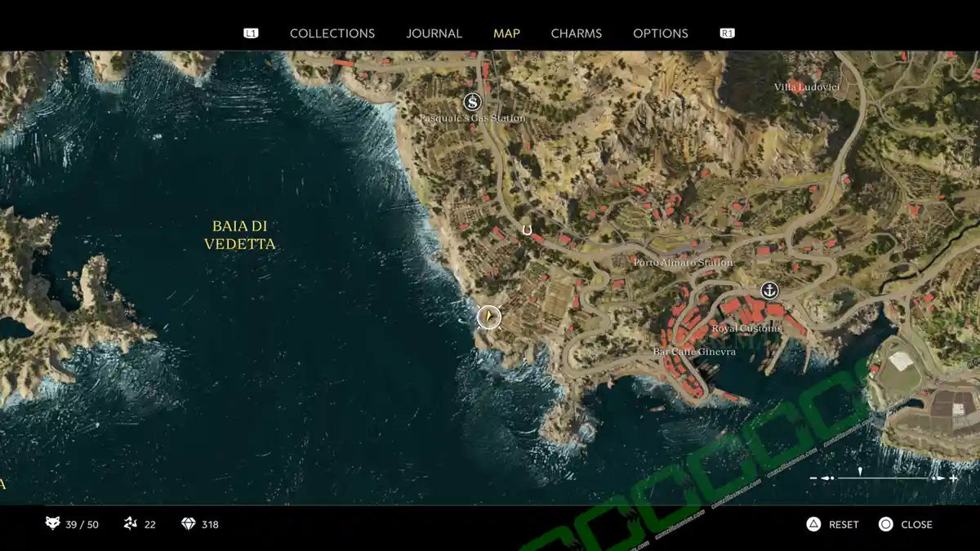Click the circle Close button icon
This screenshot has height=551, width=980.
point(885,524)
